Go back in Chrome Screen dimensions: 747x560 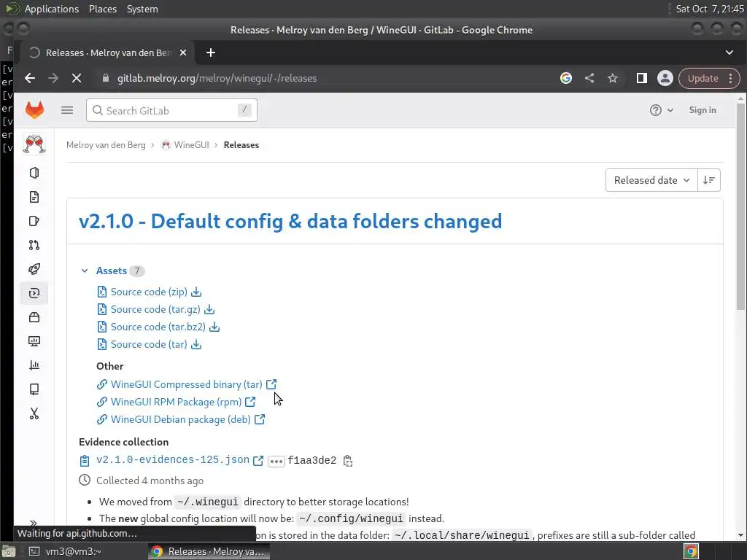[30, 78]
